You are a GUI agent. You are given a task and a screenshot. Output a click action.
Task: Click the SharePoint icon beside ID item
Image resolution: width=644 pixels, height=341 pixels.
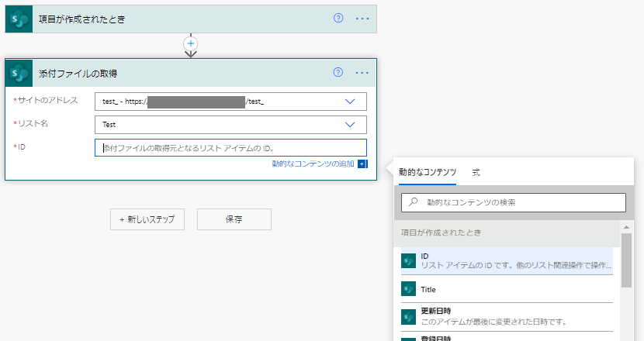(408, 261)
